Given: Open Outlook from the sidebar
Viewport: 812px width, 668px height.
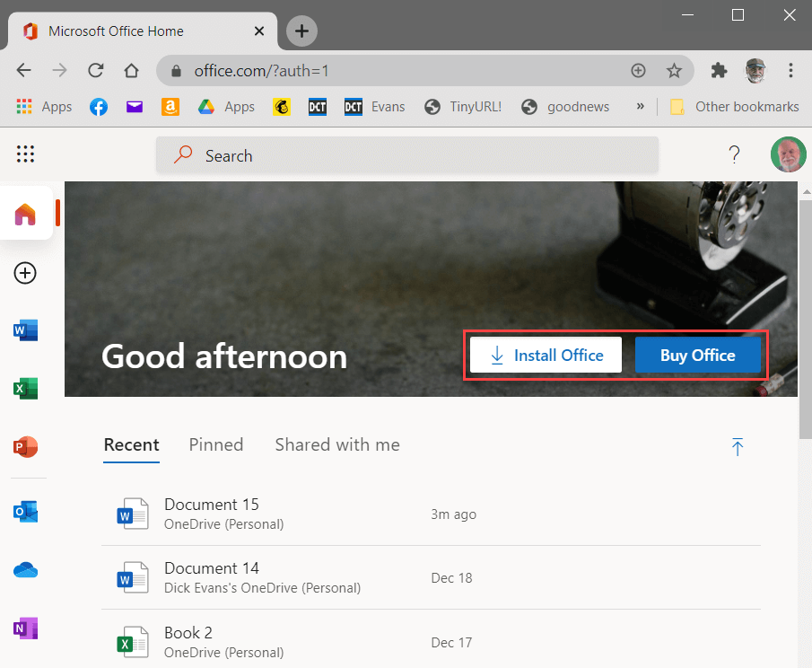Looking at the screenshot, I should tap(25, 512).
